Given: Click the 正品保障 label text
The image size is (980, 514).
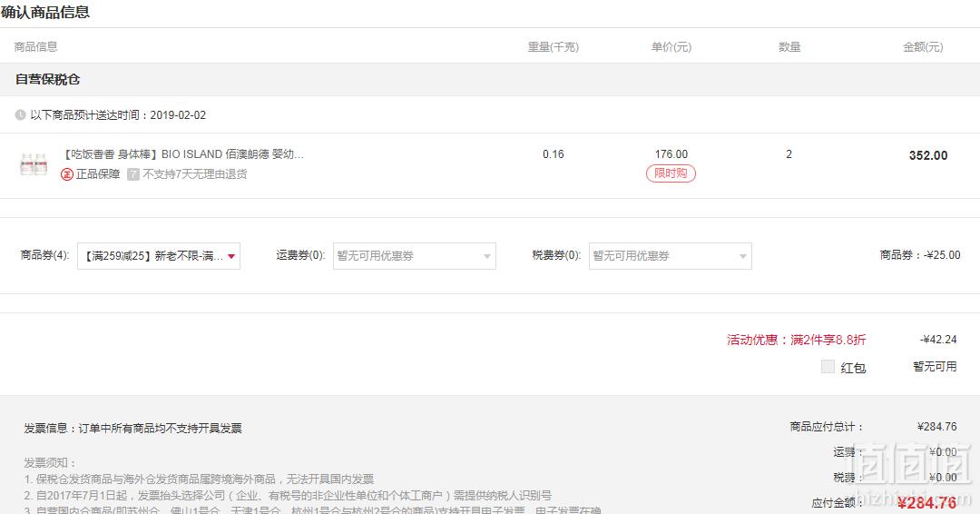Looking at the screenshot, I should coord(98,174).
